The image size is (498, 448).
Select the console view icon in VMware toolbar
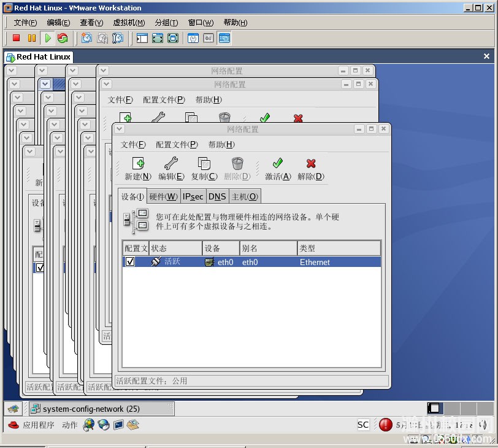pos(224,39)
